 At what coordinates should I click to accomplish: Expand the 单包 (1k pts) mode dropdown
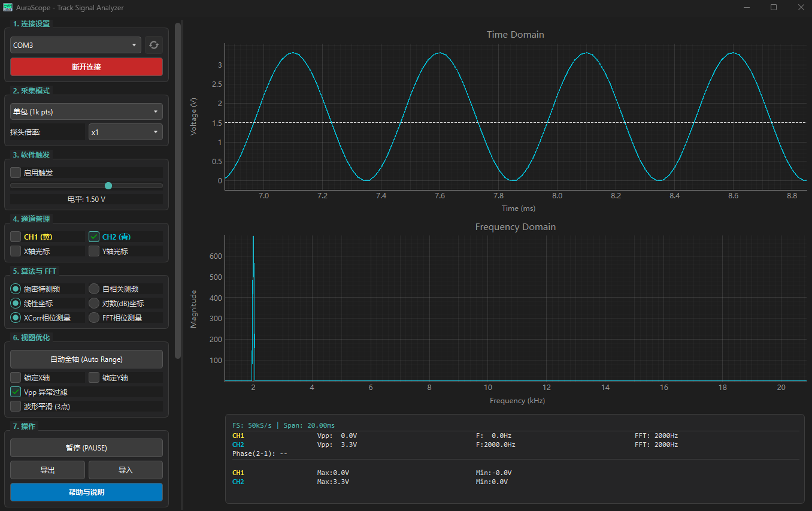(x=86, y=111)
